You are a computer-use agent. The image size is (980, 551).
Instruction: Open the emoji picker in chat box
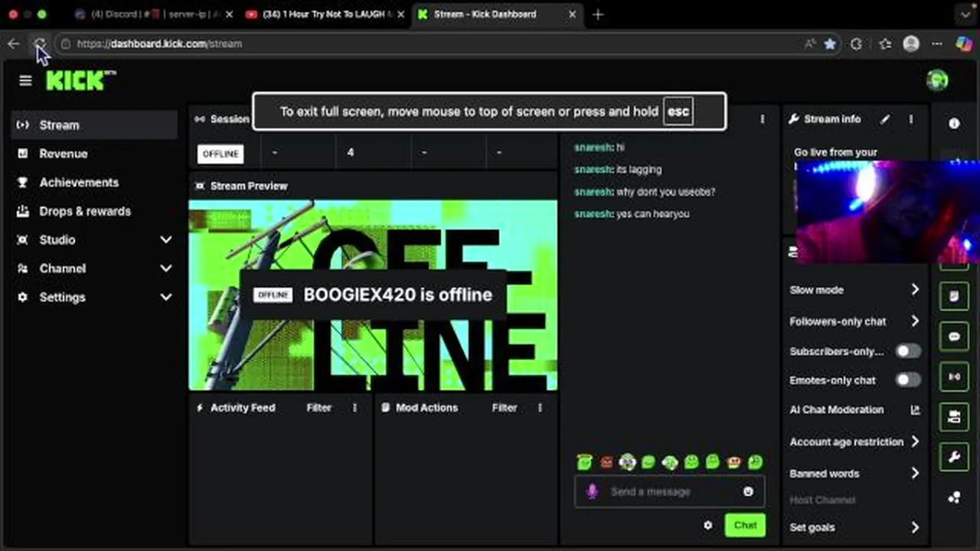[748, 491]
